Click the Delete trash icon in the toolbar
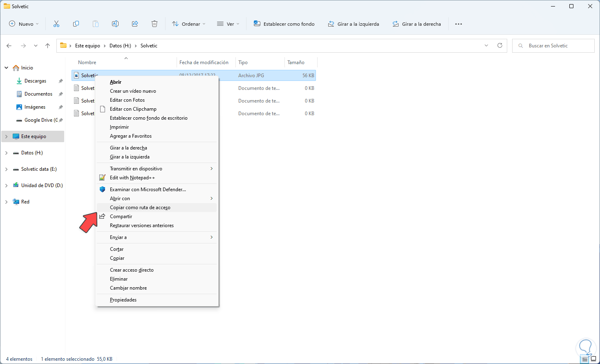 pyautogui.click(x=154, y=24)
